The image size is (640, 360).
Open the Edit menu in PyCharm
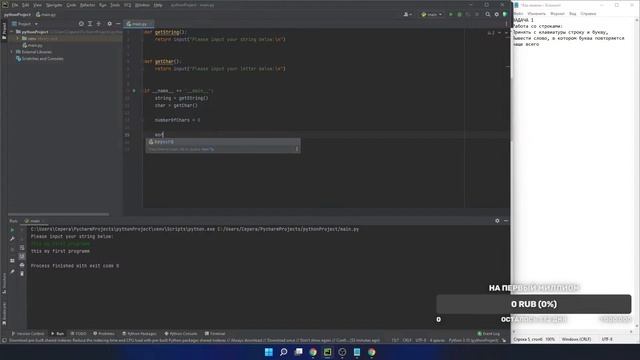coord(25,5)
